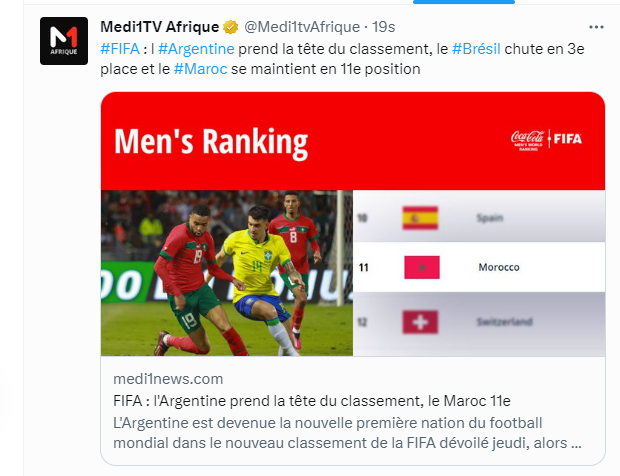Click the Spain flag in the ranking
The image size is (620, 476).
click(420, 218)
